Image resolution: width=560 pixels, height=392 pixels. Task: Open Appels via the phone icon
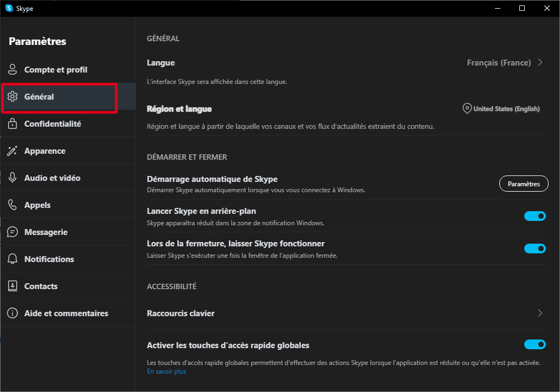coord(12,205)
